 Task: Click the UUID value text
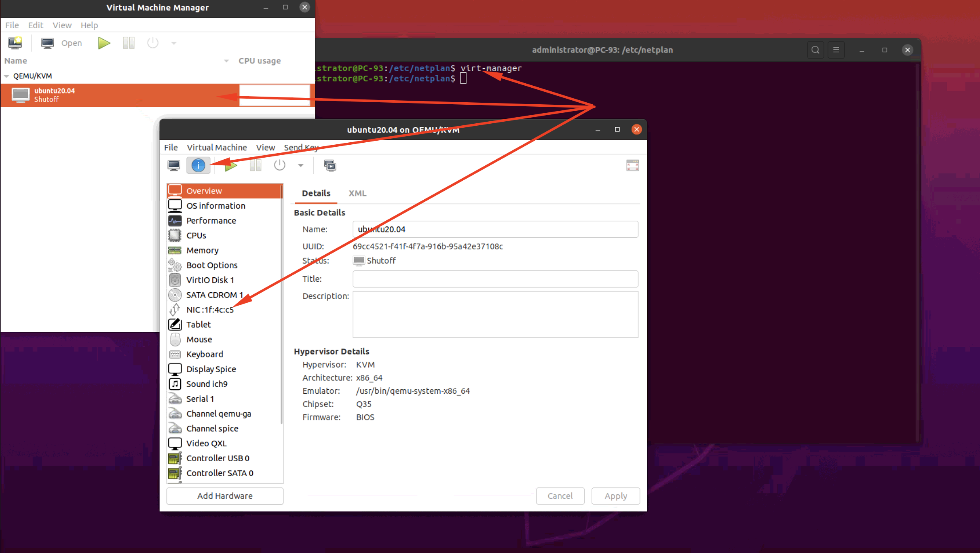click(428, 246)
